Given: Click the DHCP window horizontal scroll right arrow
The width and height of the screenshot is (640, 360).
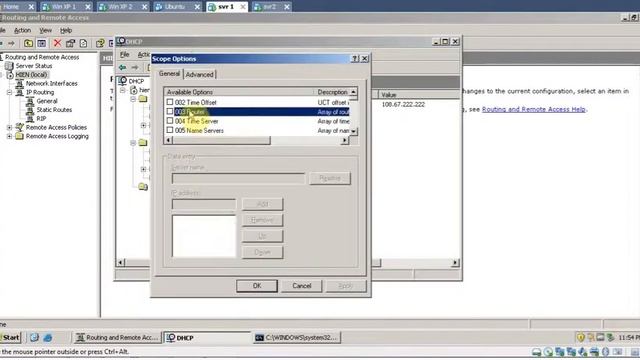Looking at the screenshot, I should pos(455,262).
